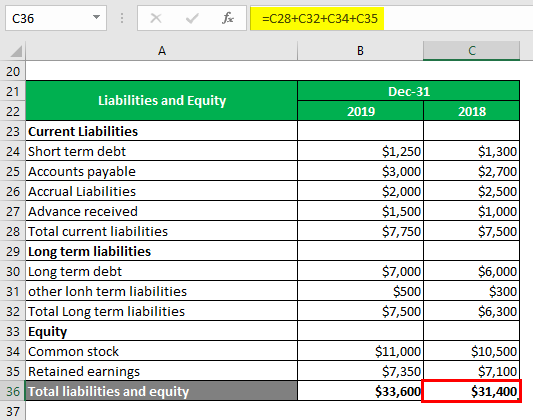Viewport: 533px width, 420px height.
Task: Click the Liabilities and Equity header cell
Action: click(x=162, y=101)
